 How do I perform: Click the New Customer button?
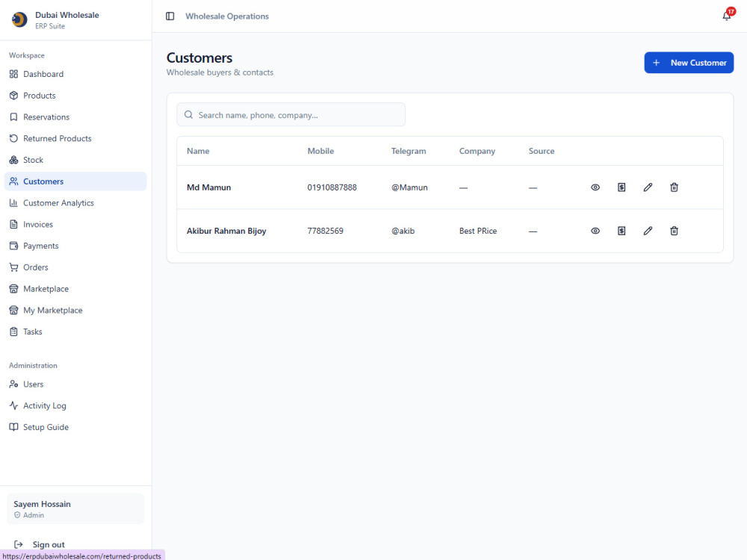point(689,63)
